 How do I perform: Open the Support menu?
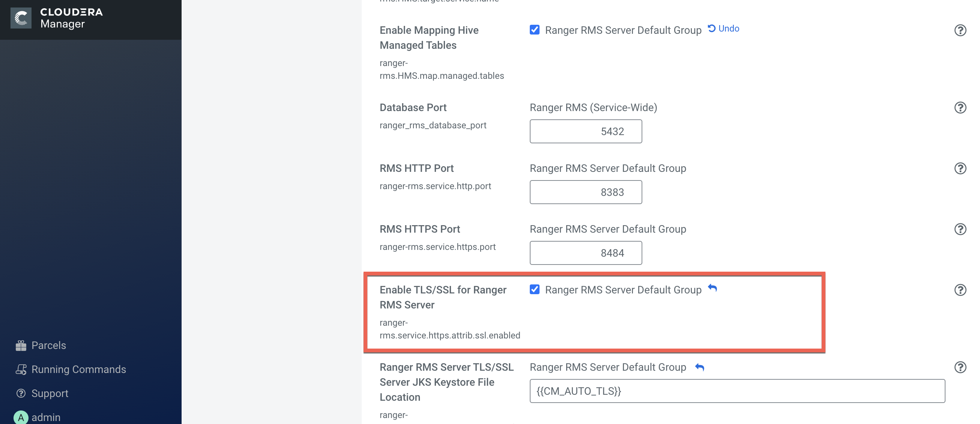tap(50, 393)
